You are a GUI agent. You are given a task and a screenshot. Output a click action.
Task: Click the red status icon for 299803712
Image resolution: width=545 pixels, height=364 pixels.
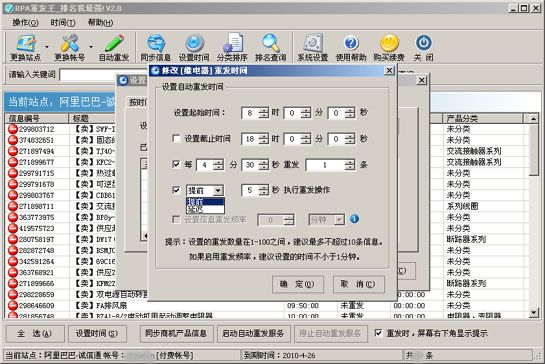coord(13,129)
